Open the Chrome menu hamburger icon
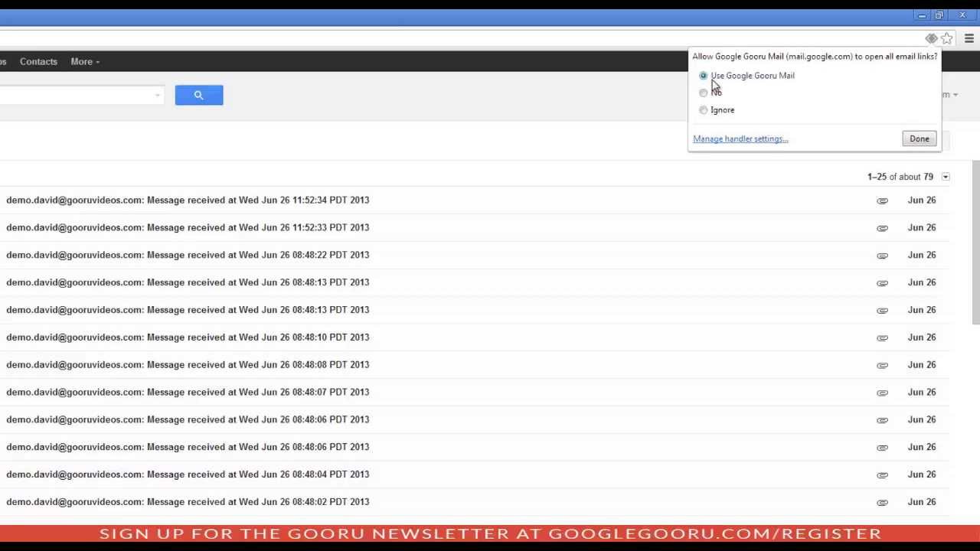This screenshot has height=551, width=980. (969, 38)
